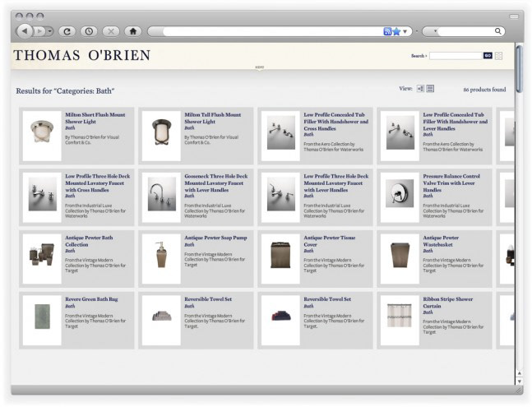Open Antique Pewter Soap Pump link
The width and height of the screenshot is (532, 407).
click(215, 238)
